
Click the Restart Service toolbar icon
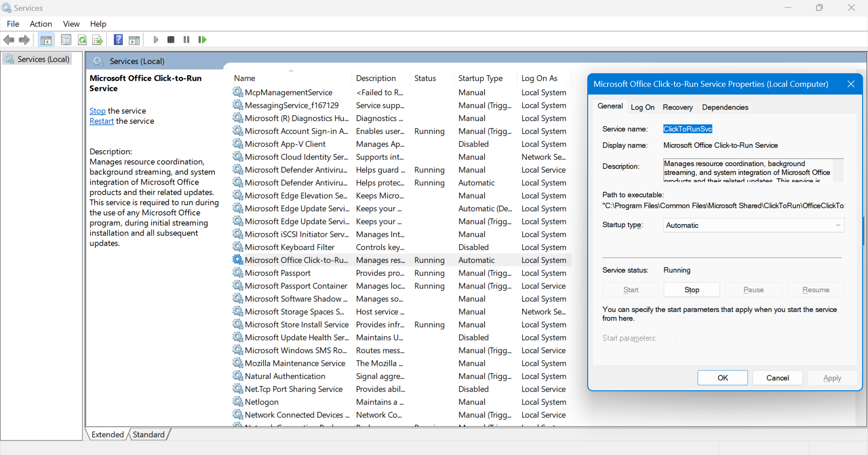click(202, 40)
